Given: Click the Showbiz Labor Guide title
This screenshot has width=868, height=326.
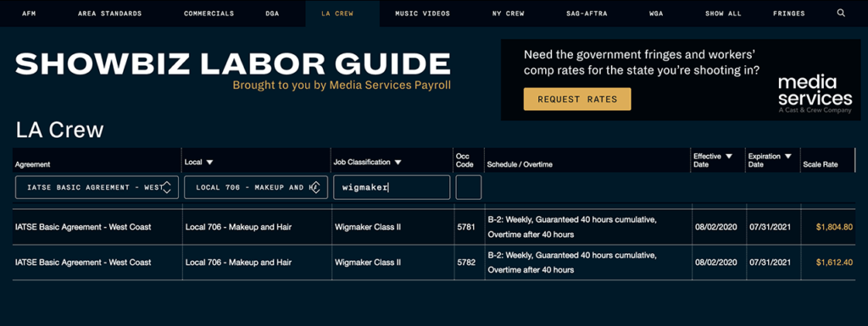Looking at the screenshot, I should point(232,64).
